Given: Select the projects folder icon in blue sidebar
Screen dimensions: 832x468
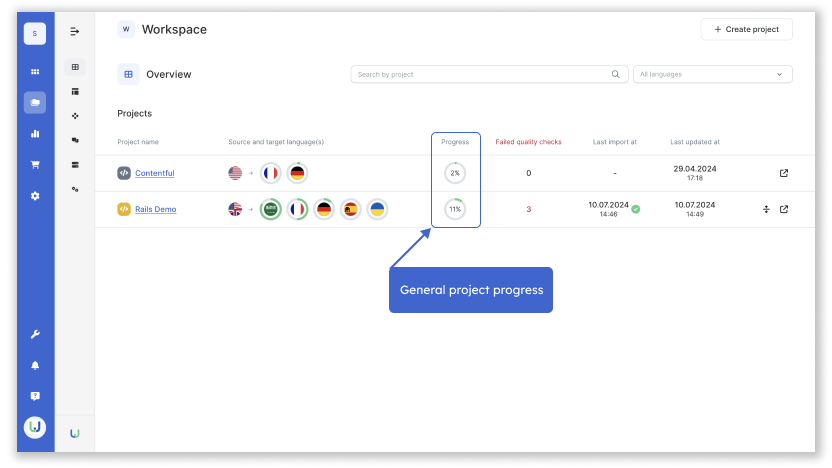Looking at the screenshot, I should (35, 102).
